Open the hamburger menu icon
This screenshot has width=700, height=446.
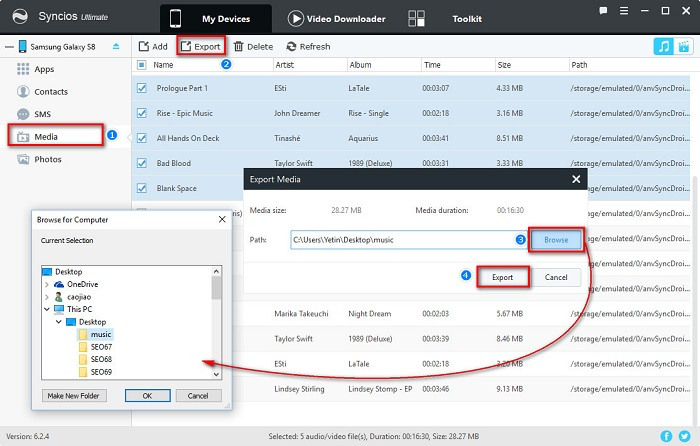[624, 11]
